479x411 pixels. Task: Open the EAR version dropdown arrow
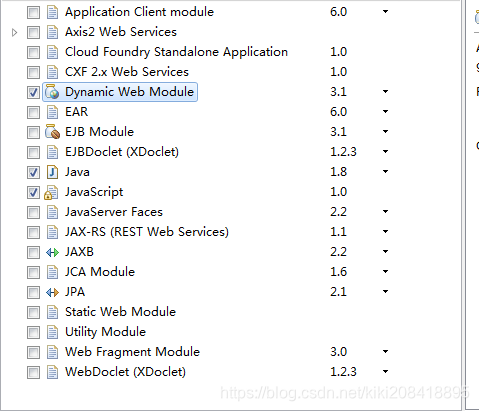(385, 111)
